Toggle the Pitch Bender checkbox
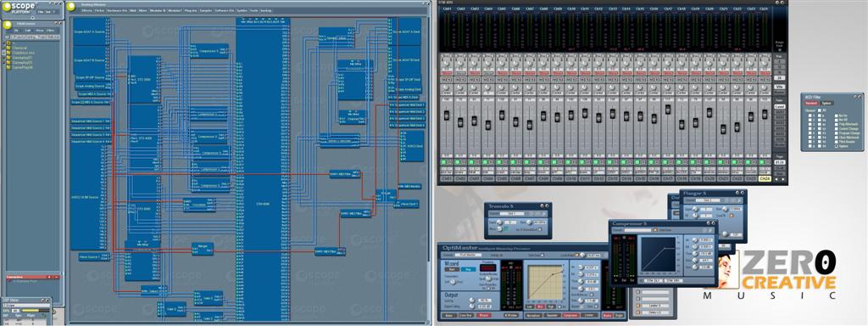Screen dimensions: 868x326 (x=837, y=142)
